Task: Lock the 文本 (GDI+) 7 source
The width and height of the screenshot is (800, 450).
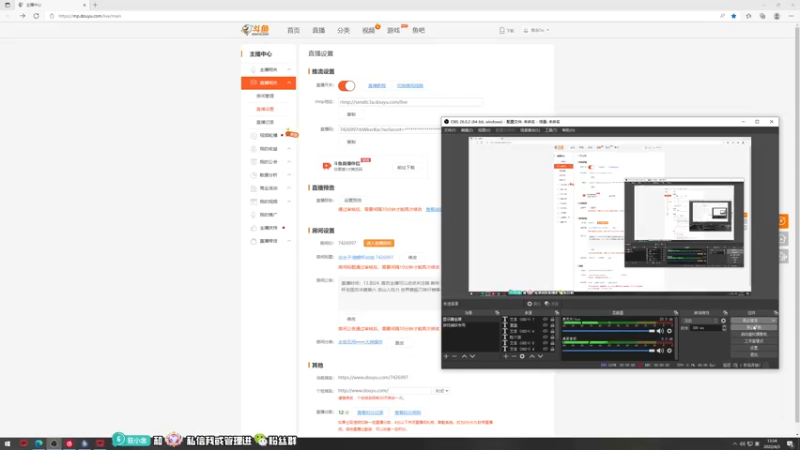Action: pyautogui.click(x=552, y=319)
